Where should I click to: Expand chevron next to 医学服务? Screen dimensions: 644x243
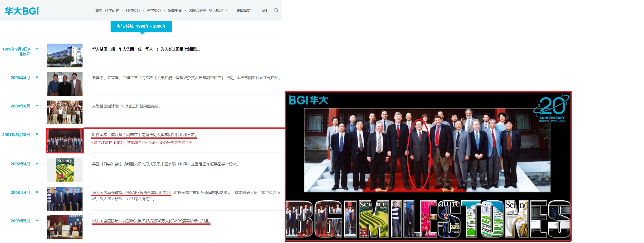click(164, 10)
